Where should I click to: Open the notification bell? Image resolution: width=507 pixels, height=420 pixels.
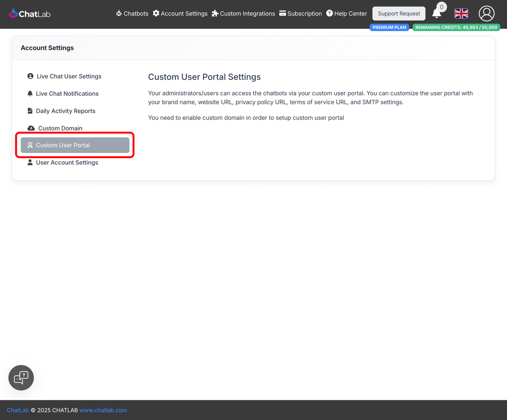[438, 14]
